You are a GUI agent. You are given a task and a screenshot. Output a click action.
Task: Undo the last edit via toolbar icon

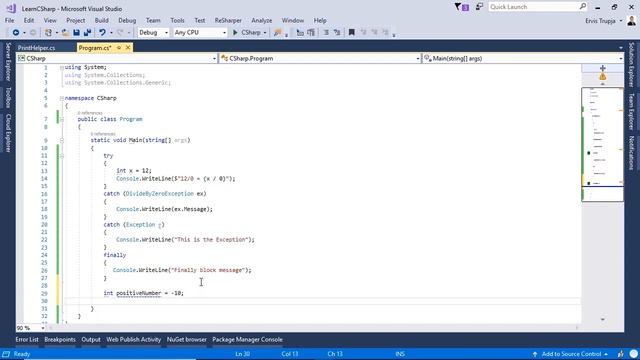102,32
